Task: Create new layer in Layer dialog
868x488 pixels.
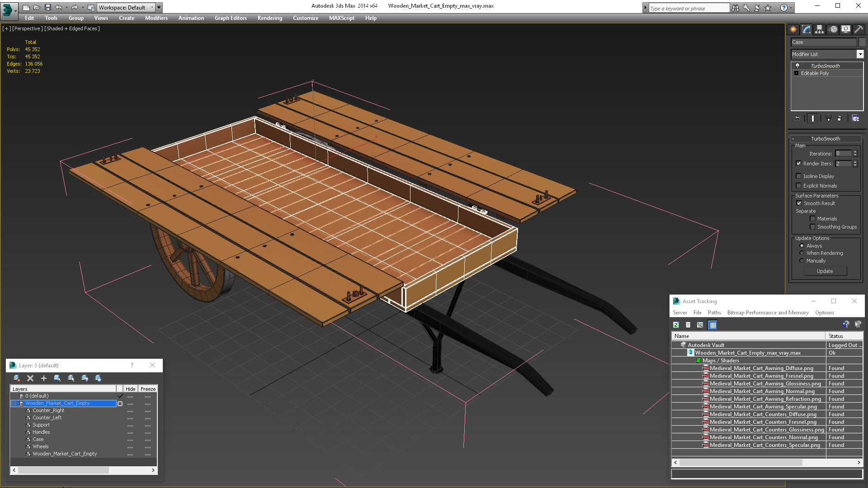Action: coord(16,378)
